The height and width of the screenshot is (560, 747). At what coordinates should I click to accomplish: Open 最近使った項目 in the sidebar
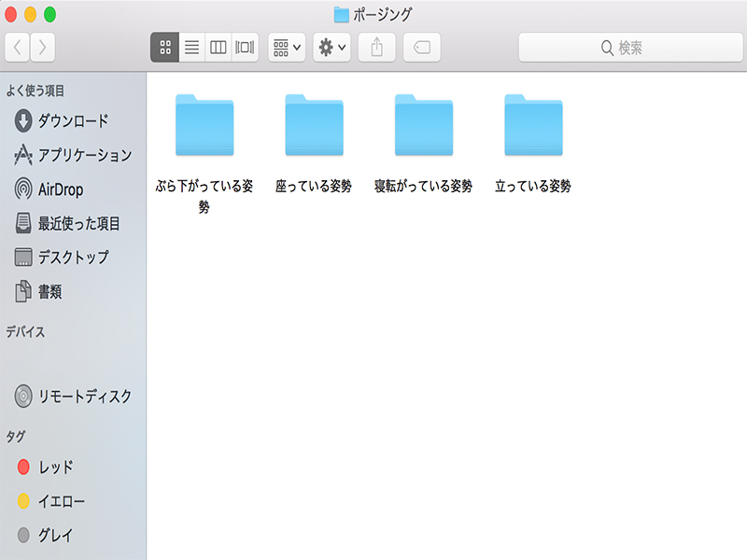pos(73,223)
